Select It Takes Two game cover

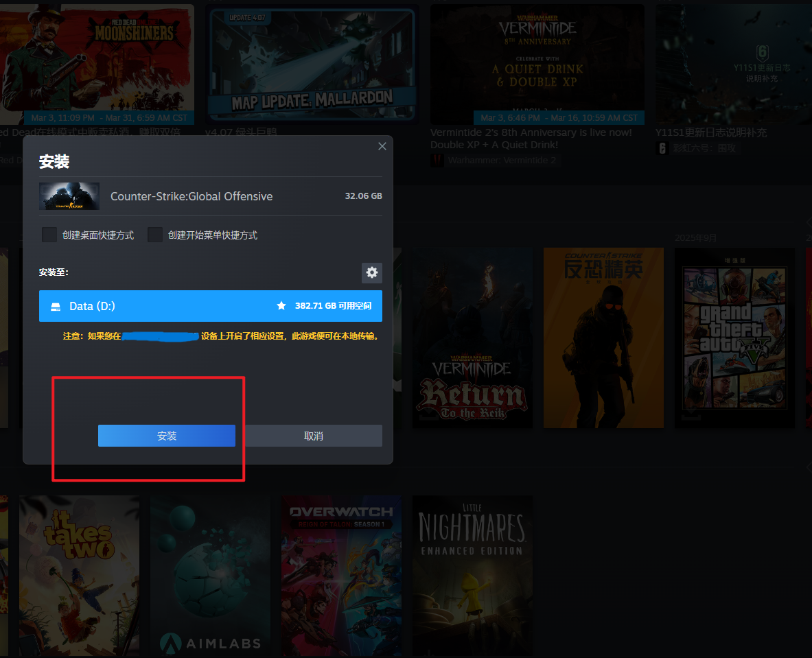coord(79,575)
